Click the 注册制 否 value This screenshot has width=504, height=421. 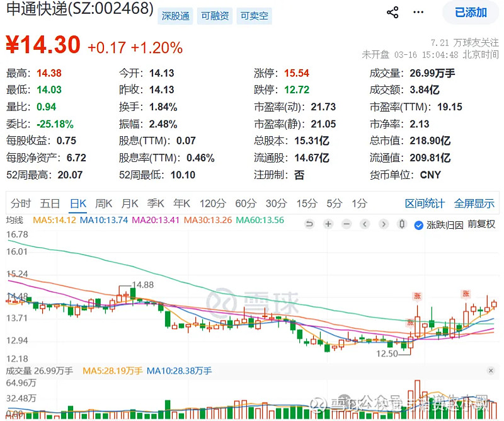299,175
